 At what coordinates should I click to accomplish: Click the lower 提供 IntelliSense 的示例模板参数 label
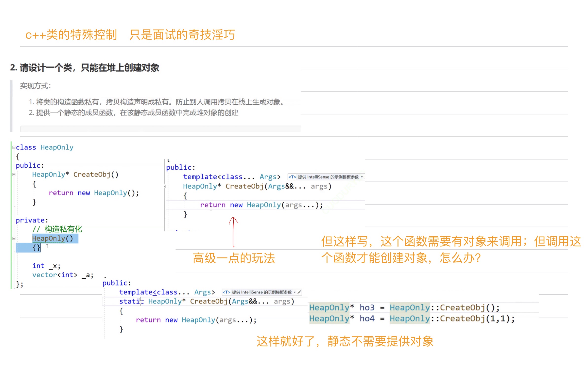262,292
